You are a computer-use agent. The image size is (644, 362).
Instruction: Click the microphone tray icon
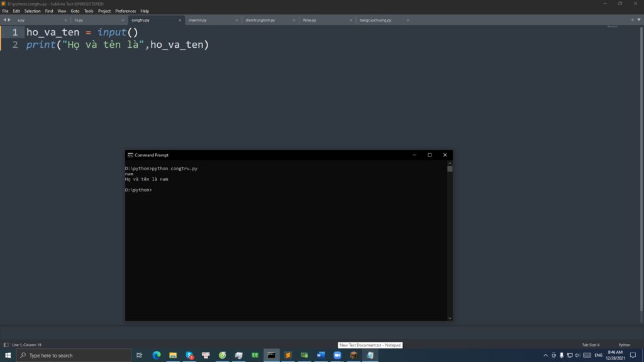pyautogui.click(x=562, y=356)
